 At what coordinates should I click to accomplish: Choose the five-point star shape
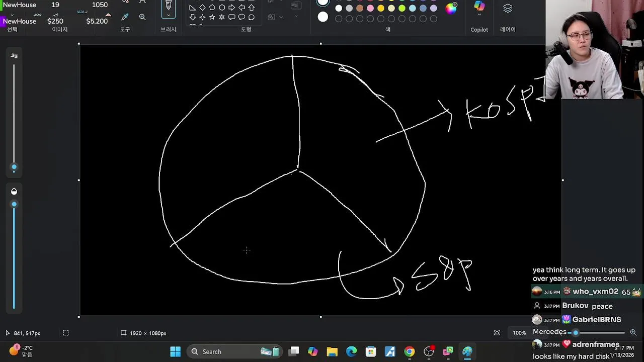[212, 17]
